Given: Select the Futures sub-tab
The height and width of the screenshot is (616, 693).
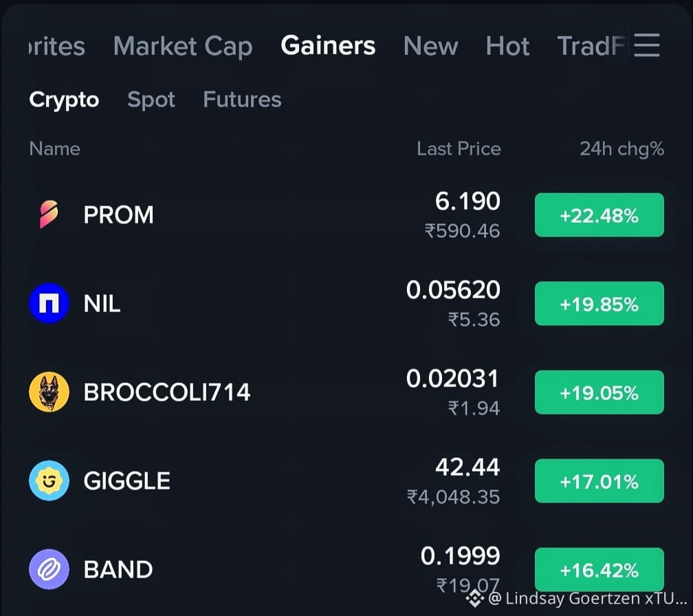Looking at the screenshot, I should pyautogui.click(x=242, y=100).
